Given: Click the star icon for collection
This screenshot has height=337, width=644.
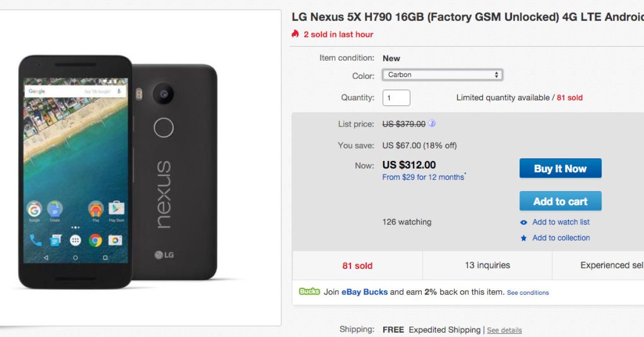Looking at the screenshot, I should coord(524,238).
